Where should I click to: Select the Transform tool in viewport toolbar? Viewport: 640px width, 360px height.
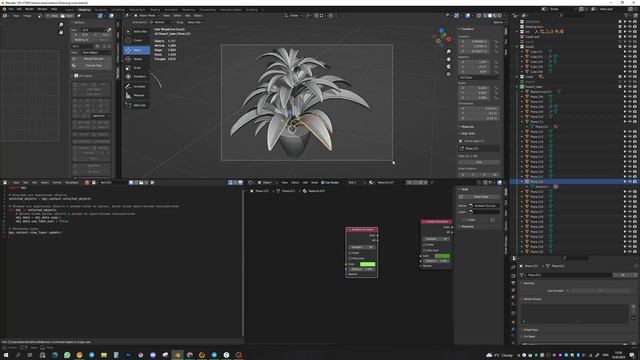click(136, 76)
